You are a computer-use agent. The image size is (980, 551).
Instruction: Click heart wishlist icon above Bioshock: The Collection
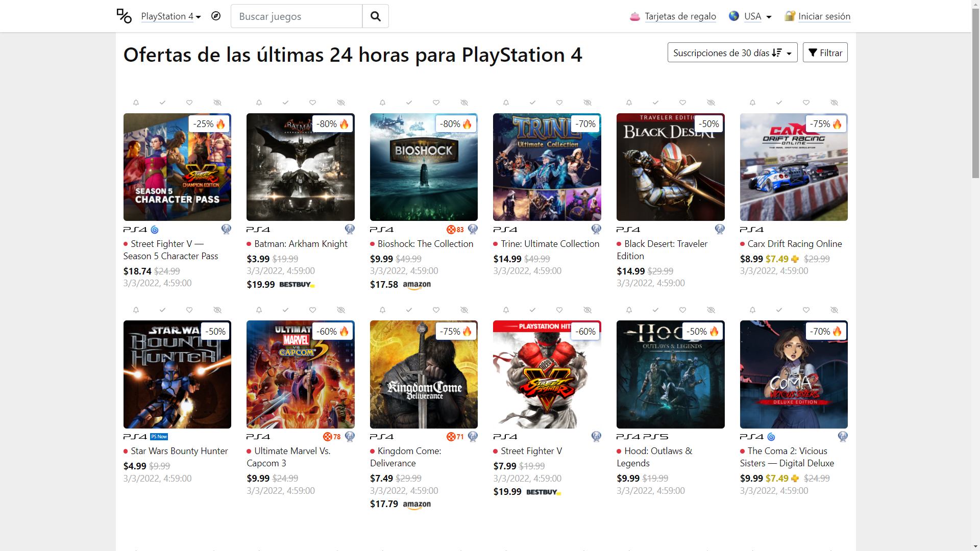(436, 103)
